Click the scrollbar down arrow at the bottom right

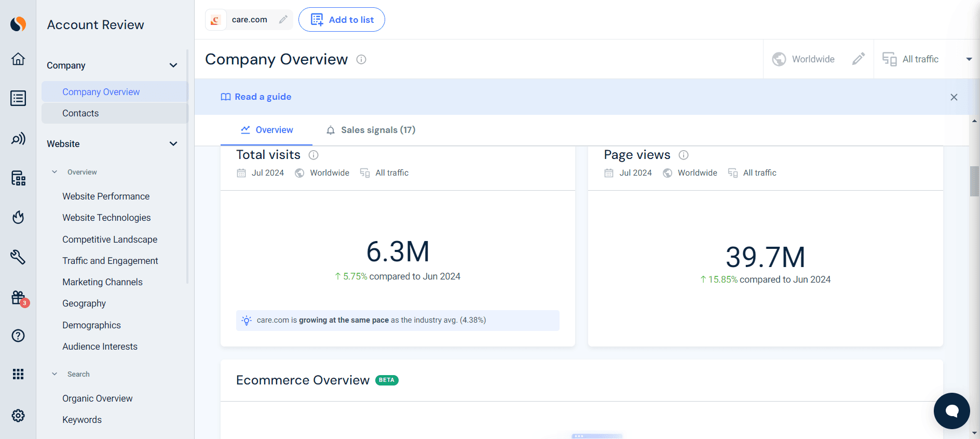click(974, 432)
